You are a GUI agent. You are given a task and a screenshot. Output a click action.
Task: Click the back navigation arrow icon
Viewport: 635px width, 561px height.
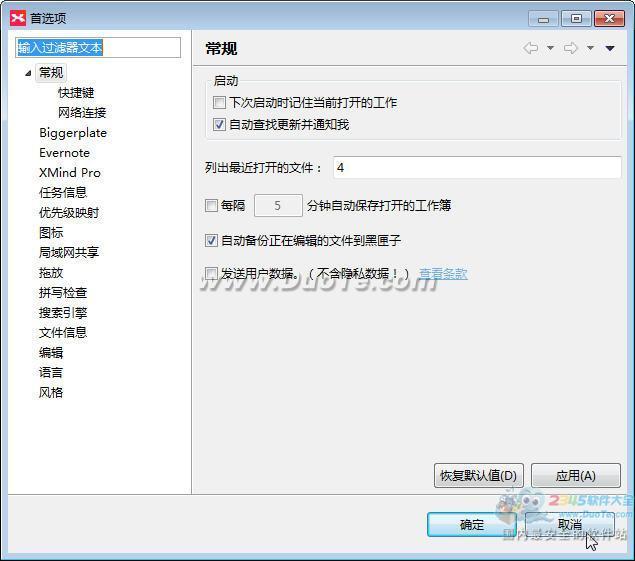click(531, 48)
